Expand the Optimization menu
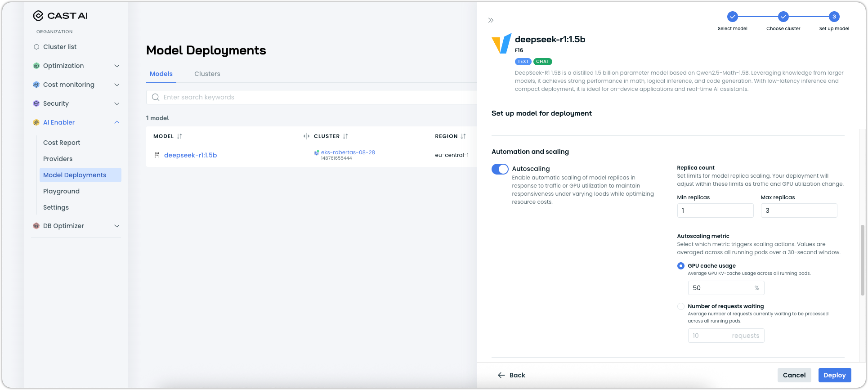Screen dimensions: 868x390 tap(117, 66)
